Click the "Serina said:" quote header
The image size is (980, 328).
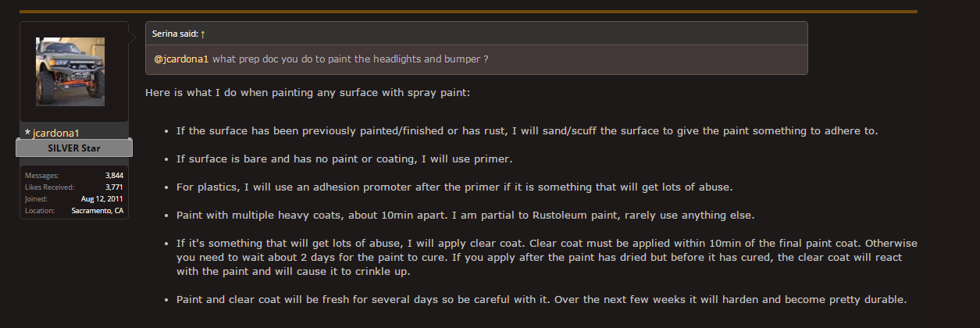click(x=175, y=34)
